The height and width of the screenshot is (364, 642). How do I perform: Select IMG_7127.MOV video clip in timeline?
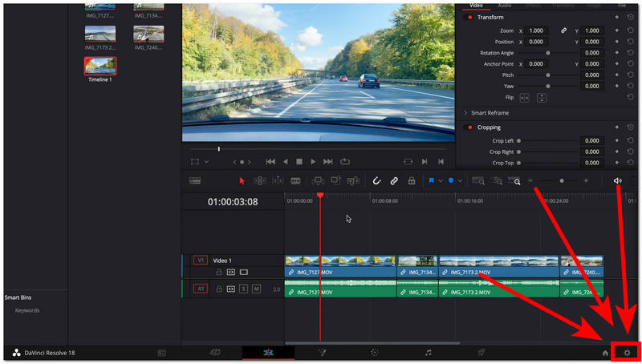pyautogui.click(x=340, y=267)
